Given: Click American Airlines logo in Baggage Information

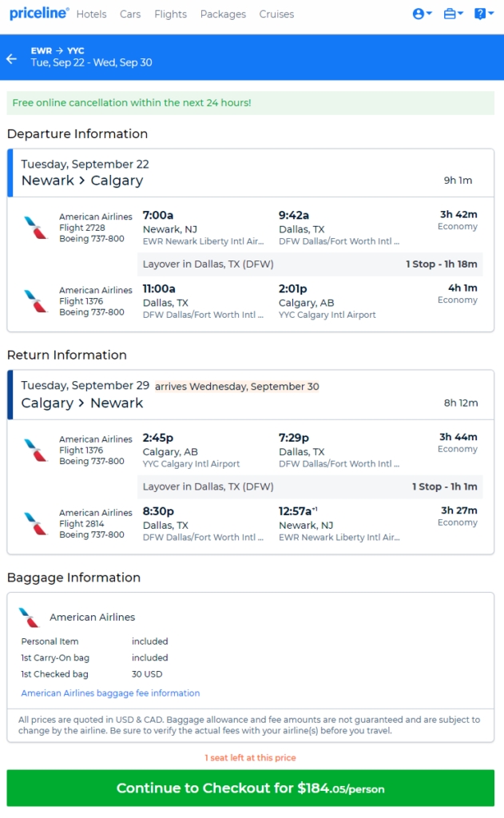Looking at the screenshot, I should 30,617.
